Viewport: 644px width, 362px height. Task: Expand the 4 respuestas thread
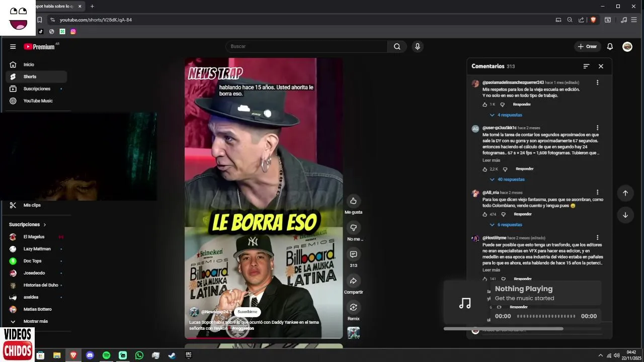[506, 115]
